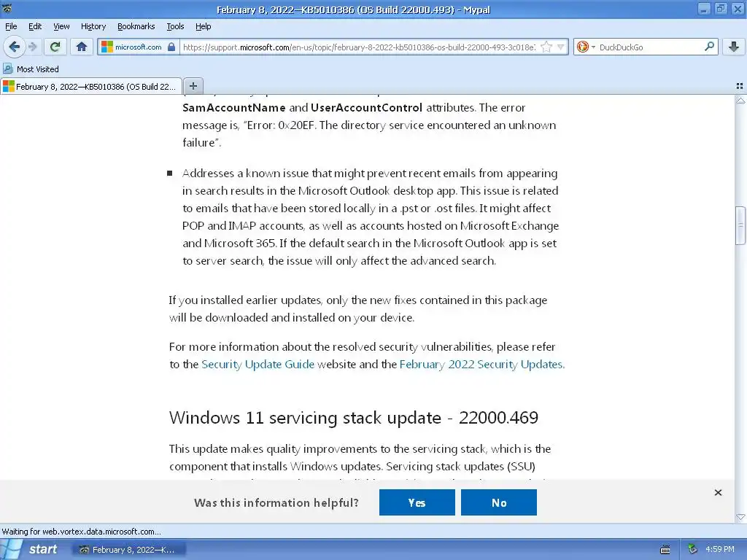Viewport: 747px width, 560px height.
Task: Reload the current page
Action: pos(55,47)
